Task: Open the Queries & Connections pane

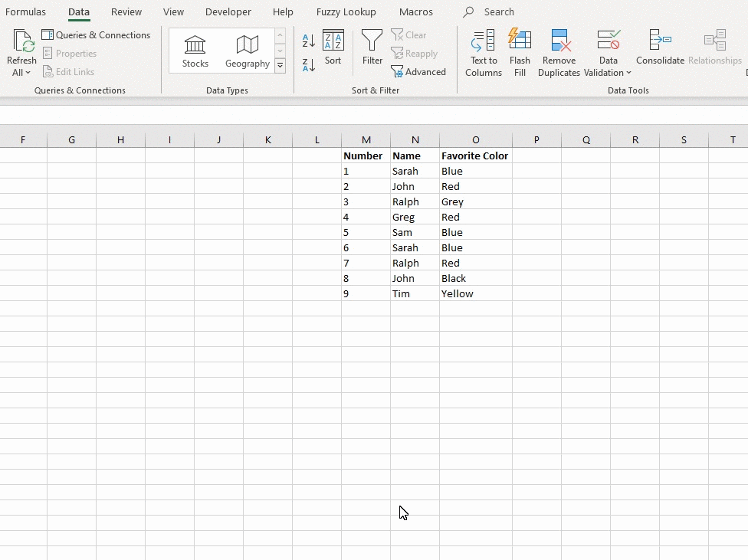Action: pyautogui.click(x=96, y=34)
